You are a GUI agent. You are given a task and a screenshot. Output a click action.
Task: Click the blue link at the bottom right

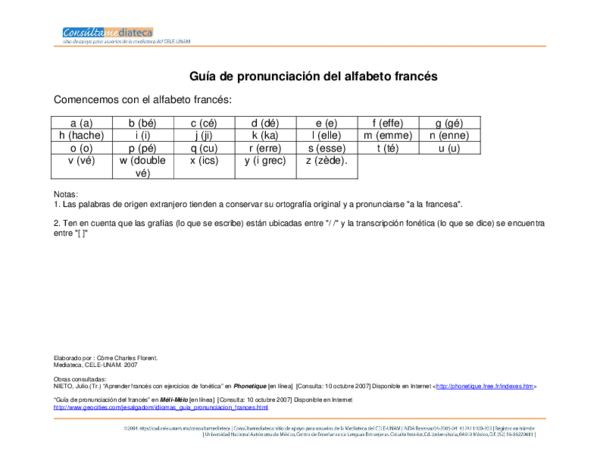pyautogui.click(x=485, y=386)
